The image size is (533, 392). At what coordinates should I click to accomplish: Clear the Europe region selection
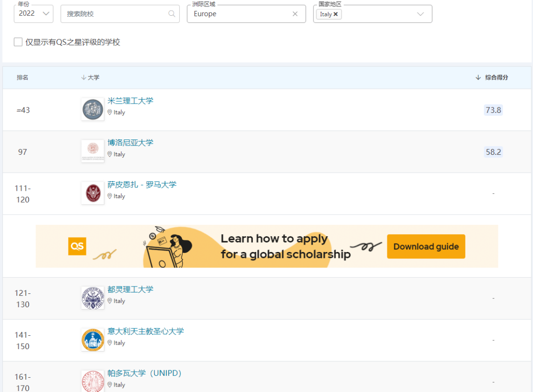pyautogui.click(x=295, y=14)
